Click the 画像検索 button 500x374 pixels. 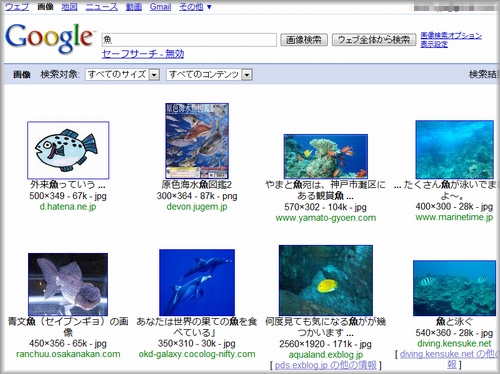(x=304, y=40)
